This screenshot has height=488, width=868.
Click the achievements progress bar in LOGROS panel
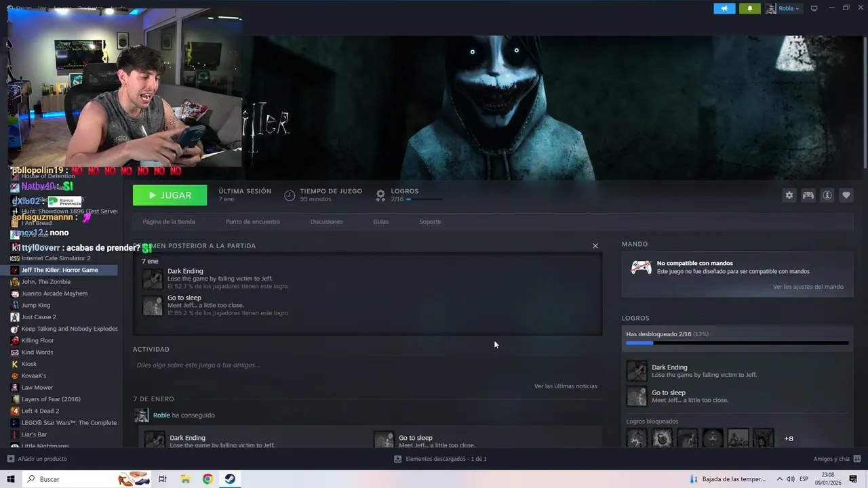tap(737, 343)
